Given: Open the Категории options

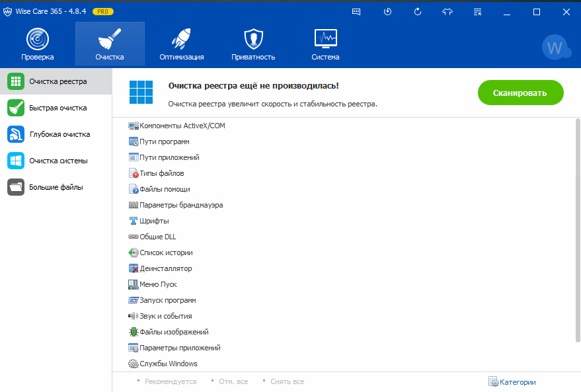Looking at the screenshot, I should point(512,381).
